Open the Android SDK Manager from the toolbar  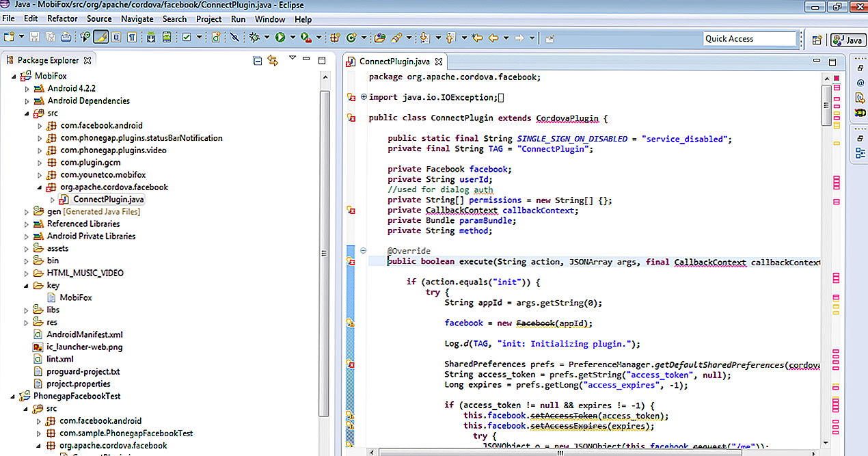150,38
